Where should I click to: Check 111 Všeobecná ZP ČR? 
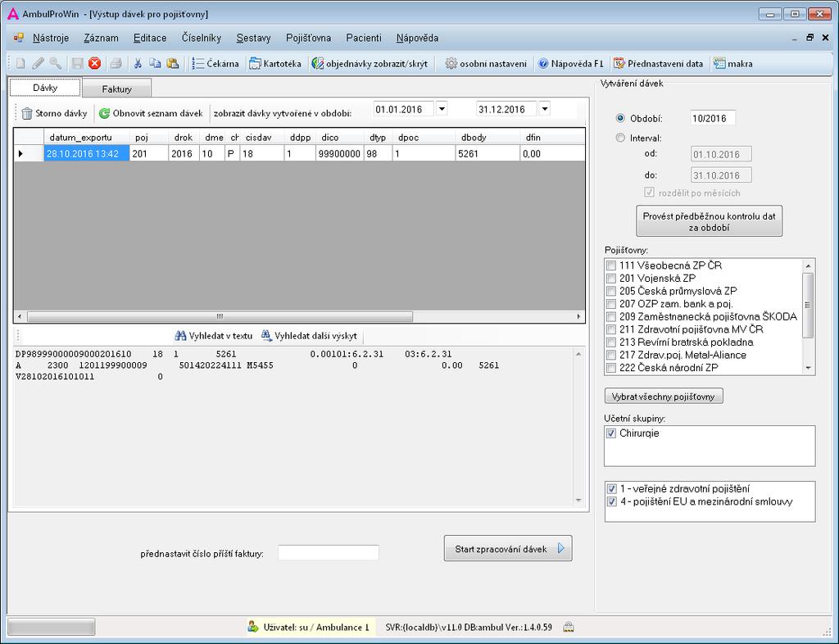tap(611, 265)
